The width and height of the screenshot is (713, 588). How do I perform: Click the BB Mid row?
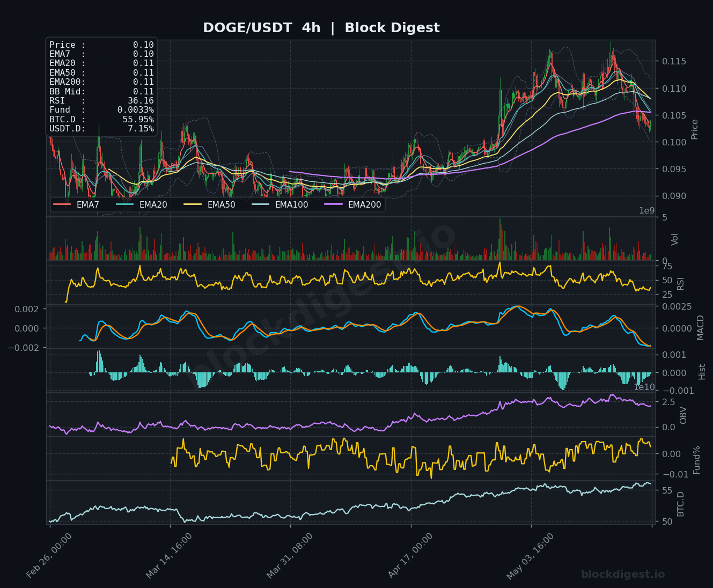click(101, 91)
